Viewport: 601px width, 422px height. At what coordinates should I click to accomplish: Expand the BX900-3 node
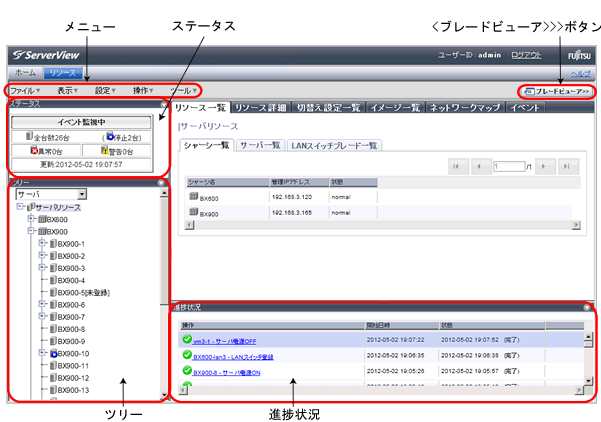42,268
